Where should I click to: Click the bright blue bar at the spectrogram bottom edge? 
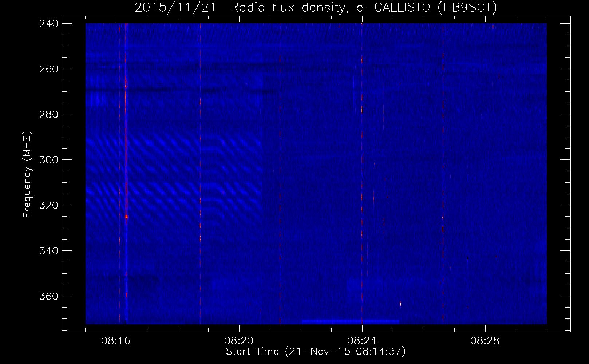351,322
